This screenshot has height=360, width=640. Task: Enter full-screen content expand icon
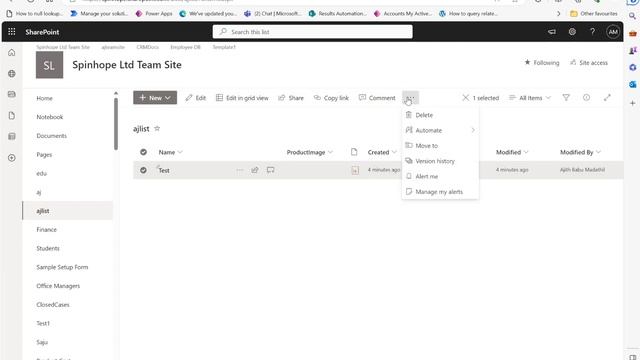click(x=607, y=98)
